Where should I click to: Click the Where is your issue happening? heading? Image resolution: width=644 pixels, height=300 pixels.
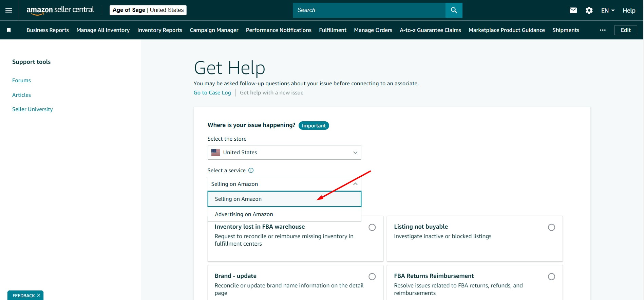[x=251, y=125]
